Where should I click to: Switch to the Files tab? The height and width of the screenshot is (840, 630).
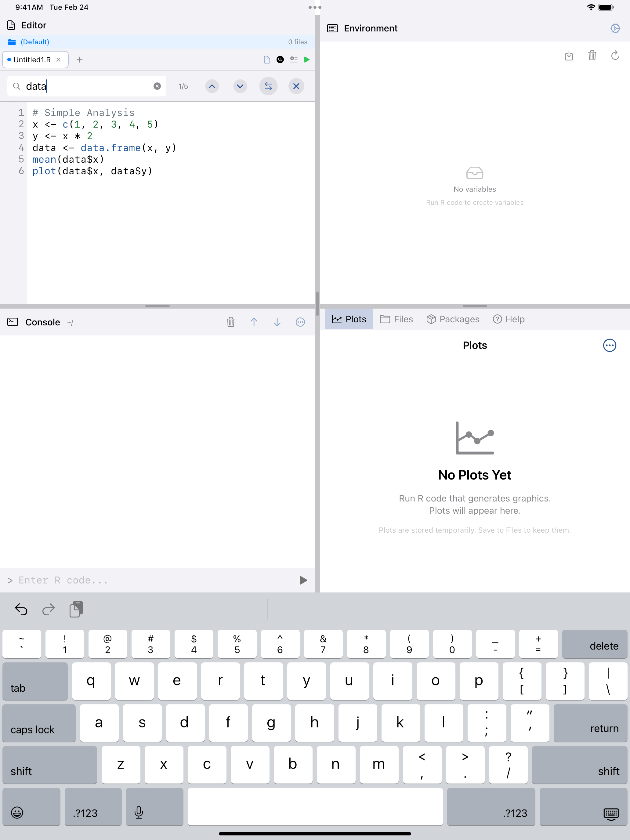(396, 319)
